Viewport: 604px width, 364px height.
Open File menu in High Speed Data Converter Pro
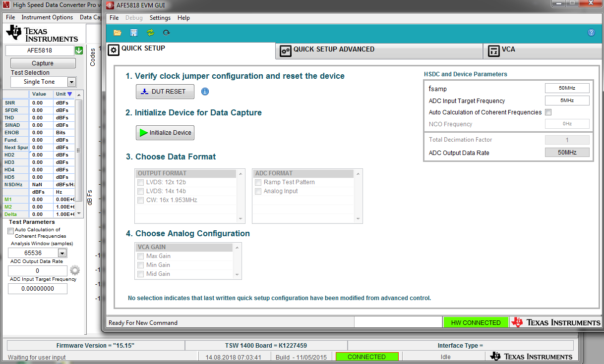pyautogui.click(x=10, y=17)
